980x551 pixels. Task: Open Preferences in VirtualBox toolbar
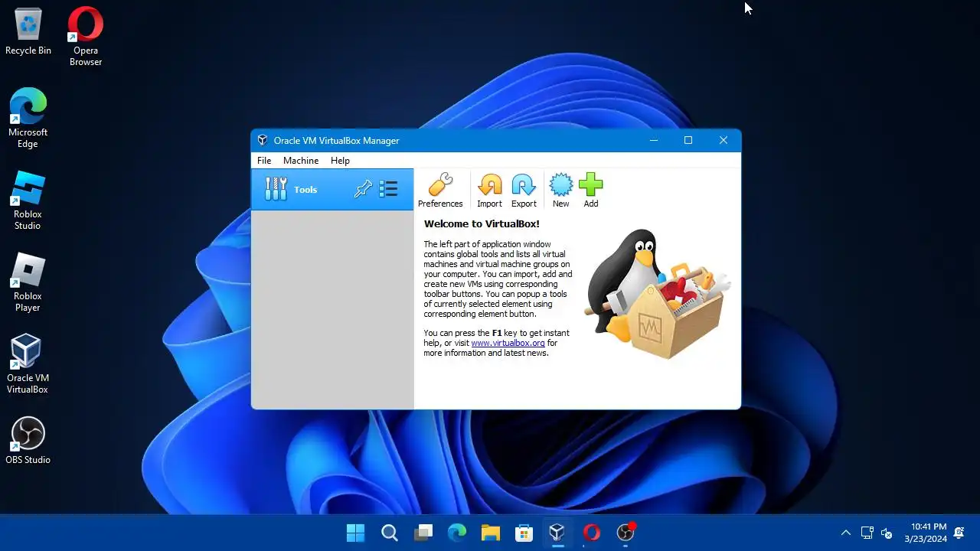(440, 190)
